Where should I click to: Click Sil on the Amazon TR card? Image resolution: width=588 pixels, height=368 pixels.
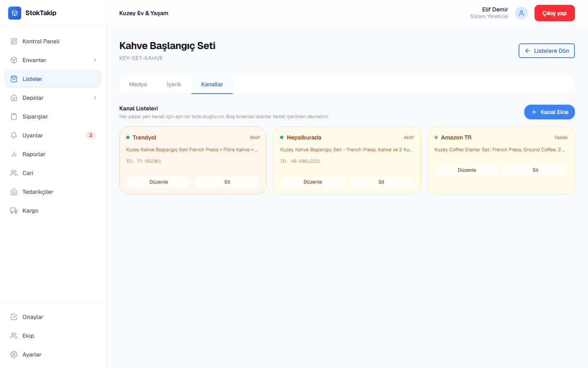click(535, 170)
